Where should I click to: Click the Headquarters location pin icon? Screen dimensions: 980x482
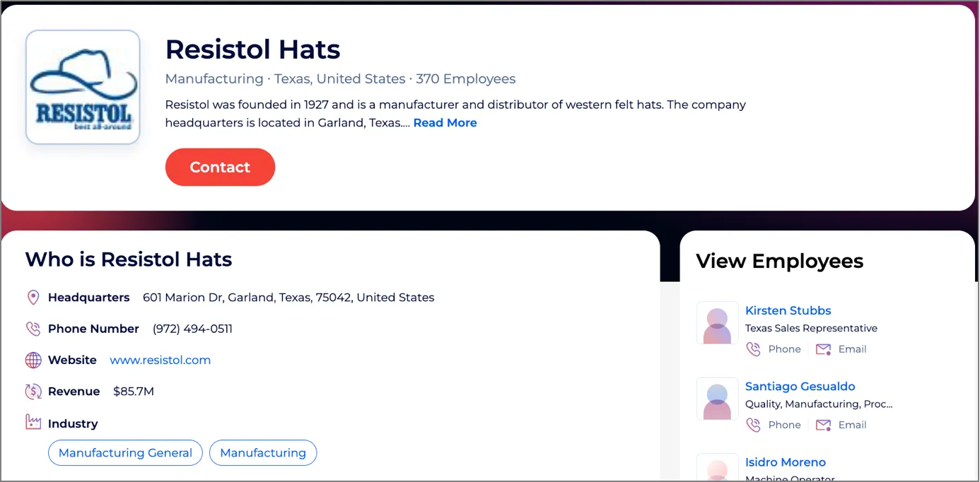(x=33, y=298)
